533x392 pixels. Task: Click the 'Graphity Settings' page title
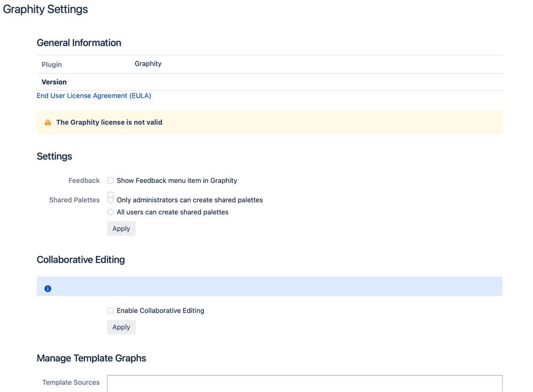pyautogui.click(x=45, y=9)
